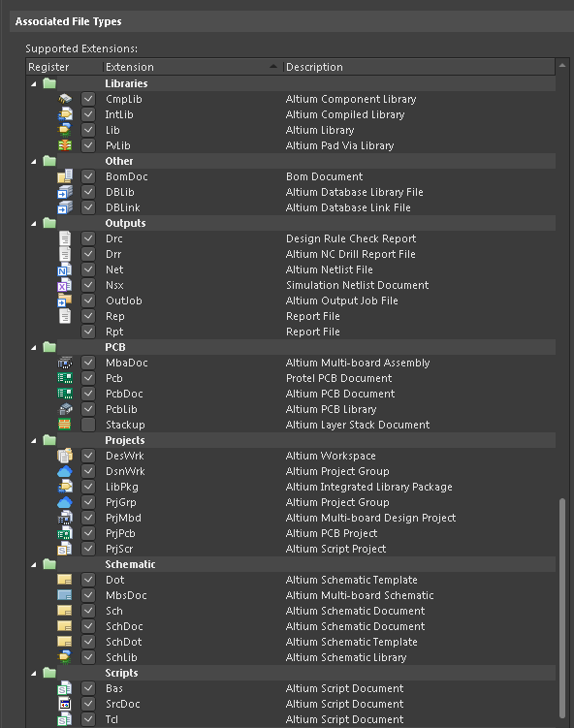The width and height of the screenshot is (574, 728).
Task: Select the Rep report file row
Action: pos(291,316)
